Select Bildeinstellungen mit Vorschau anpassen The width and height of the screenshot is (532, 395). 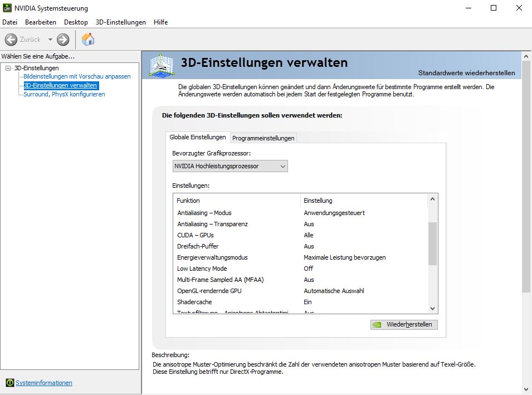[x=77, y=76]
